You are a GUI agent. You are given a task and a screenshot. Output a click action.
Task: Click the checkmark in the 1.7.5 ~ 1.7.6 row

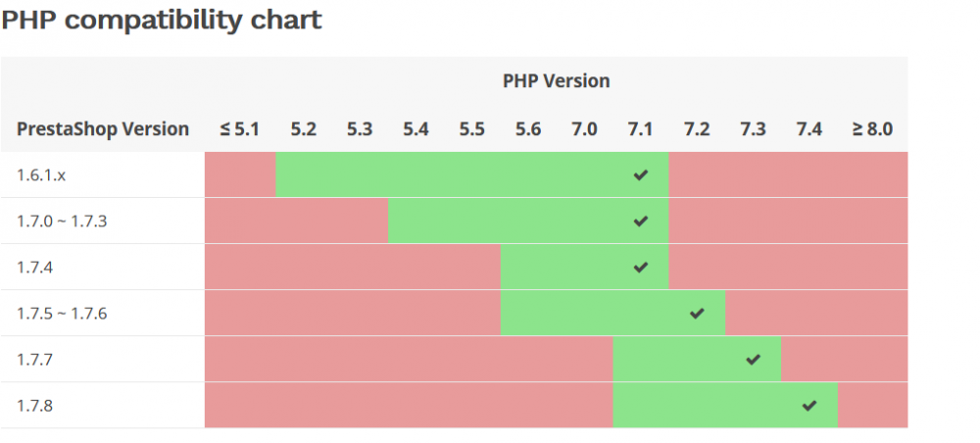[x=697, y=314]
